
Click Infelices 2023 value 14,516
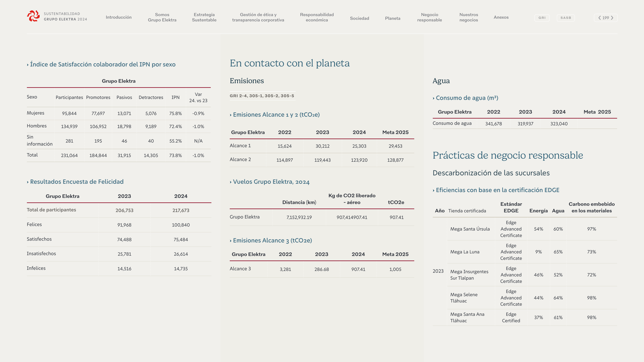124,269
